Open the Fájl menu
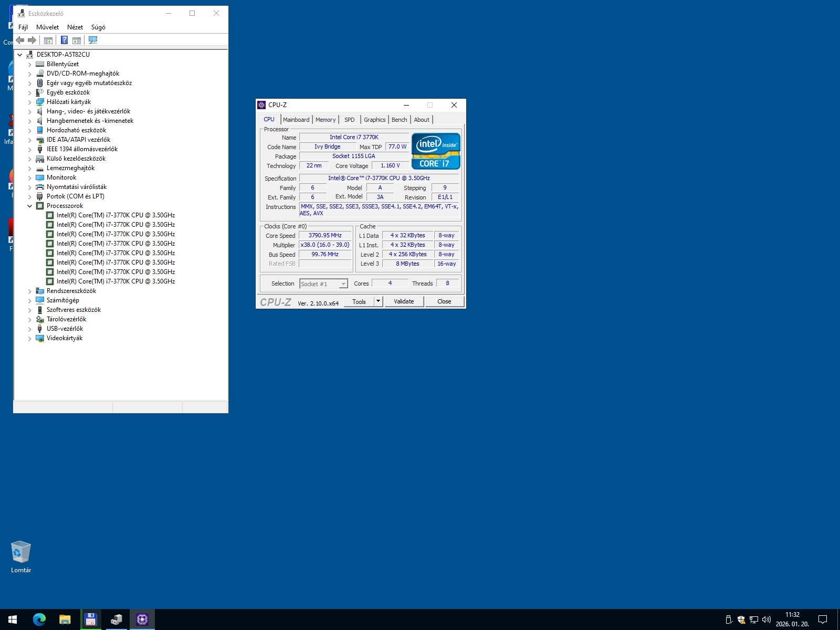Screen dimensions: 840x630 [23, 27]
